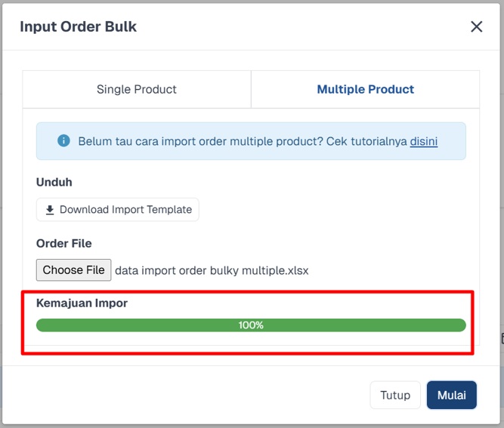
Task: Start the import with Mulai button
Action: click(452, 395)
